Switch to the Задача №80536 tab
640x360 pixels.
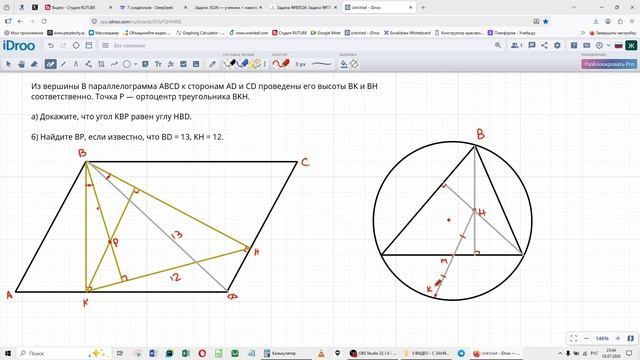303,7
